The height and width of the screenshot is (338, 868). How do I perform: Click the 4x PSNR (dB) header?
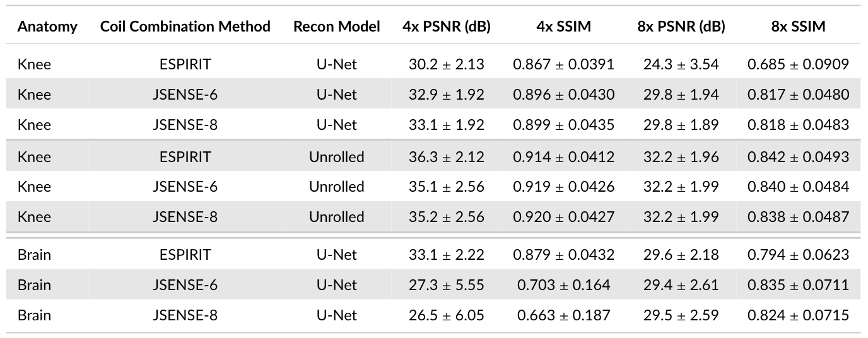[x=446, y=26]
